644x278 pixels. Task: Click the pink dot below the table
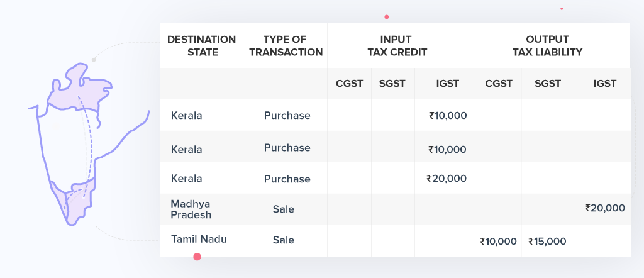tap(197, 257)
